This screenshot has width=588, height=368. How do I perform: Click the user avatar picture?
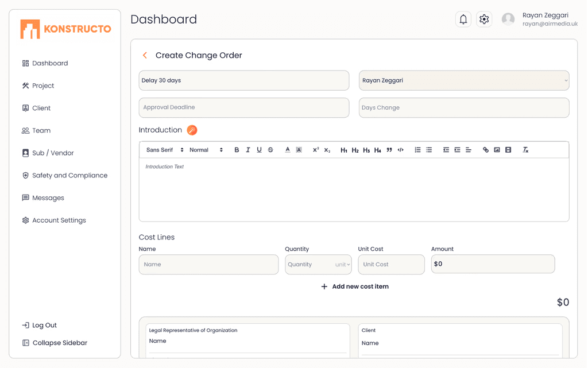click(508, 19)
